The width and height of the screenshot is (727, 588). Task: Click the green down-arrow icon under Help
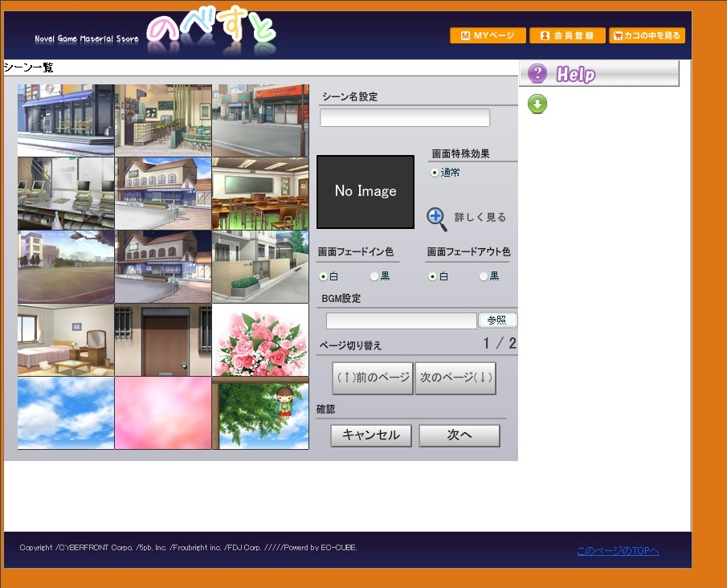tap(537, 104)
